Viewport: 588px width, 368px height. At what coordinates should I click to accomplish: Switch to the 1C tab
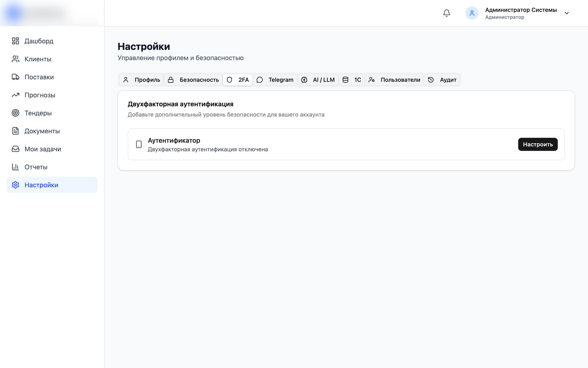352,80
